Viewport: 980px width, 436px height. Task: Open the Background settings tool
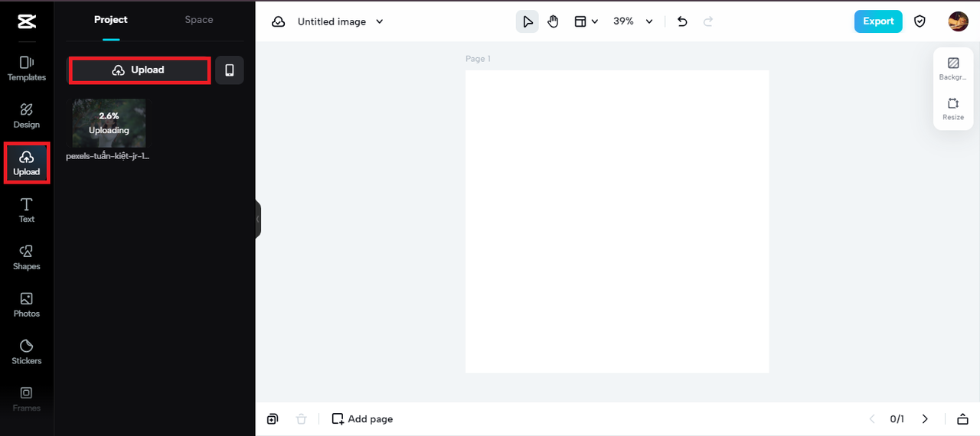pyautogui.click(x=953, y=69)
